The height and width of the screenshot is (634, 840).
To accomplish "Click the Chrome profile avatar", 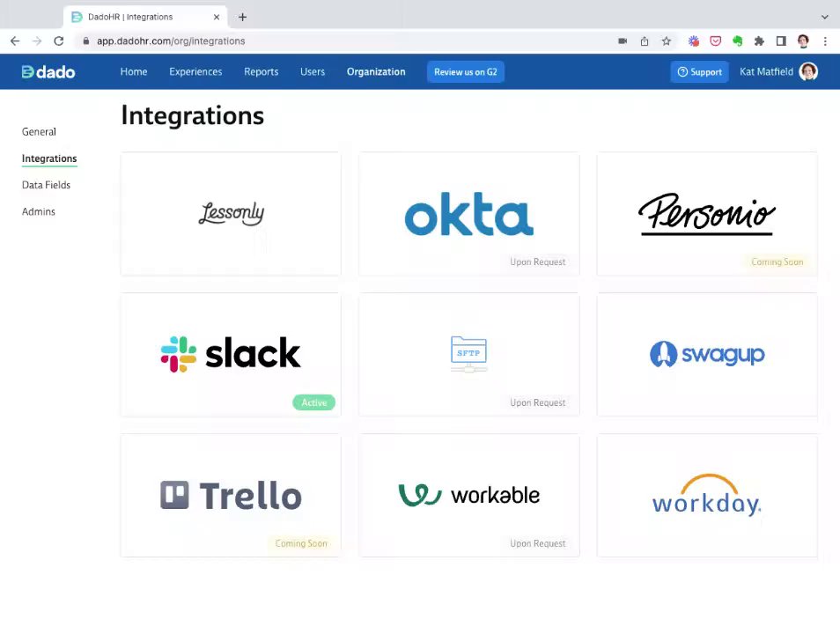I will tap(803, 41).
